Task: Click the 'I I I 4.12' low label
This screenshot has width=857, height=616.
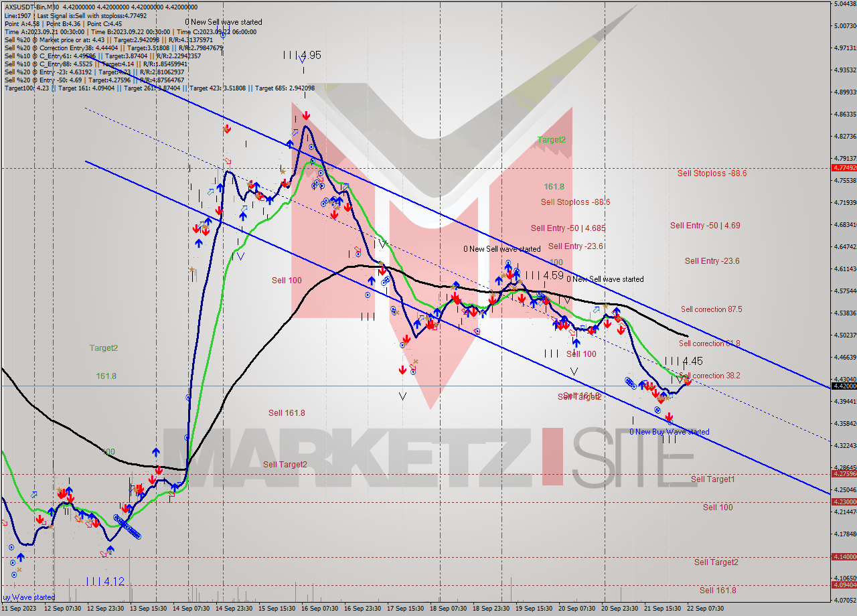Action: point(105,582)
